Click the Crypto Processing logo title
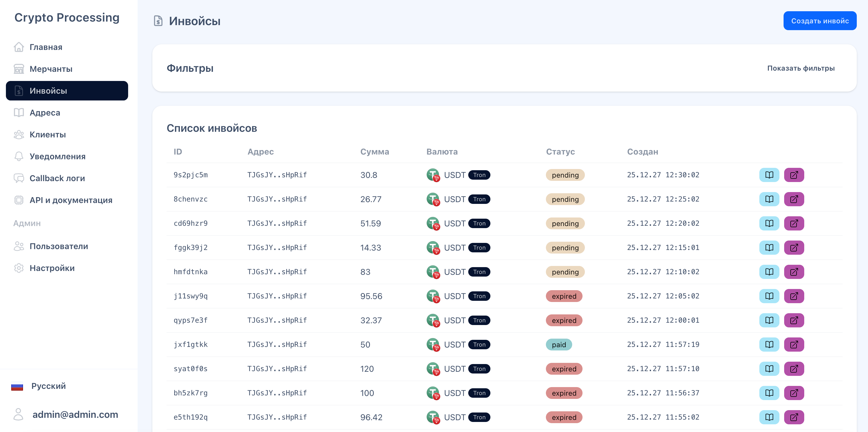The width and height of the screenshot is (868, 432). pyautogui.click(x=67, y=17)
